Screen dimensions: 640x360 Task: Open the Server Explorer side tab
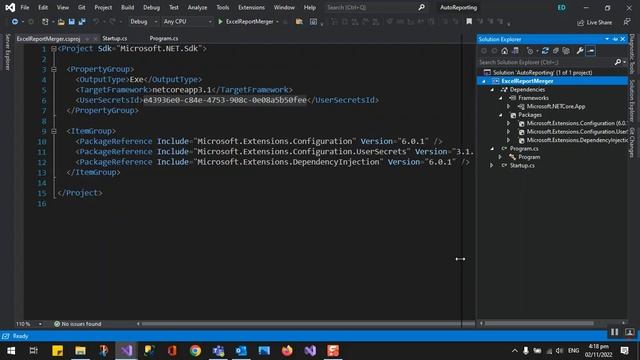point(7,52)
